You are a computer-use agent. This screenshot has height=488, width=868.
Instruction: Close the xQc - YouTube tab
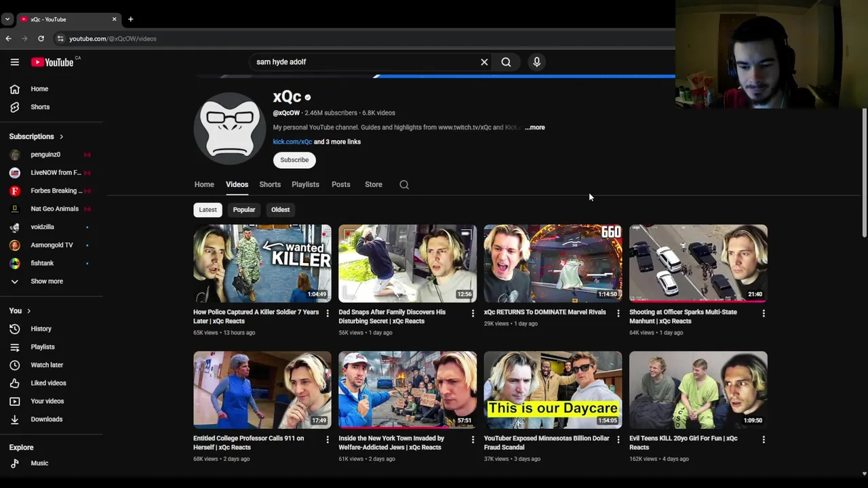click(114, 19)
